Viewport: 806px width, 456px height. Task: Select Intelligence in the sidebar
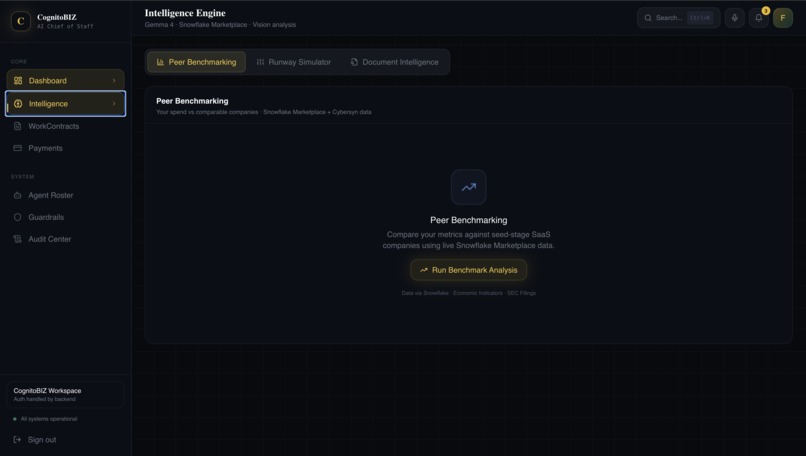[65, 103]
